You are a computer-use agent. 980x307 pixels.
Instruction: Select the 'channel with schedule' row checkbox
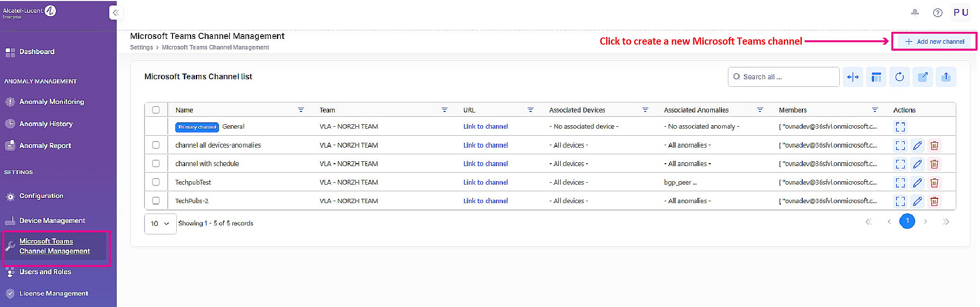pos(156,164)
